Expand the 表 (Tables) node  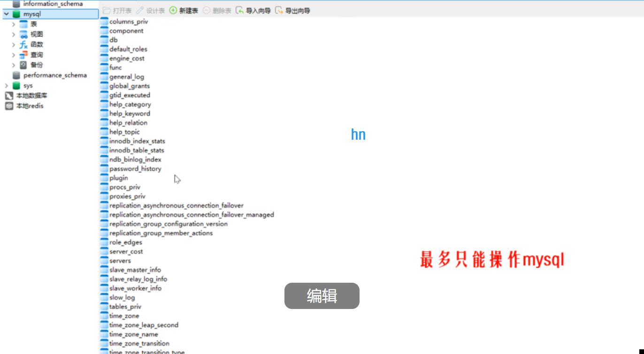coord(14,24)
